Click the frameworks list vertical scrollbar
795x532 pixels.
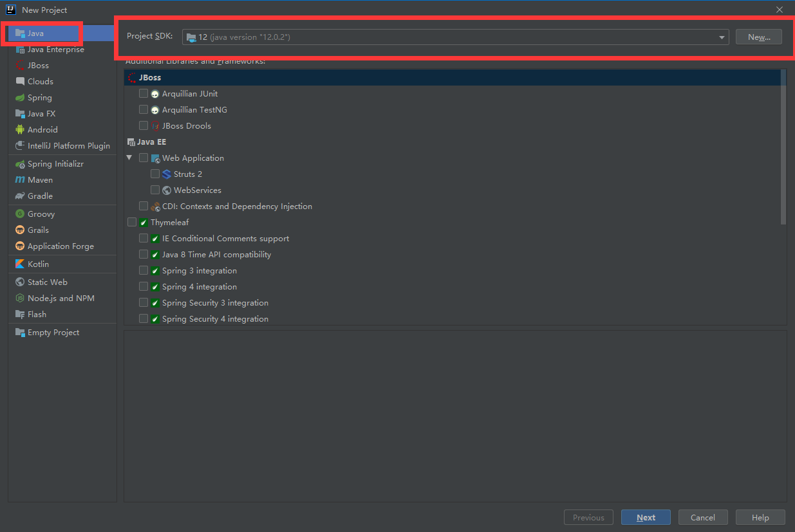click(783, 148)
